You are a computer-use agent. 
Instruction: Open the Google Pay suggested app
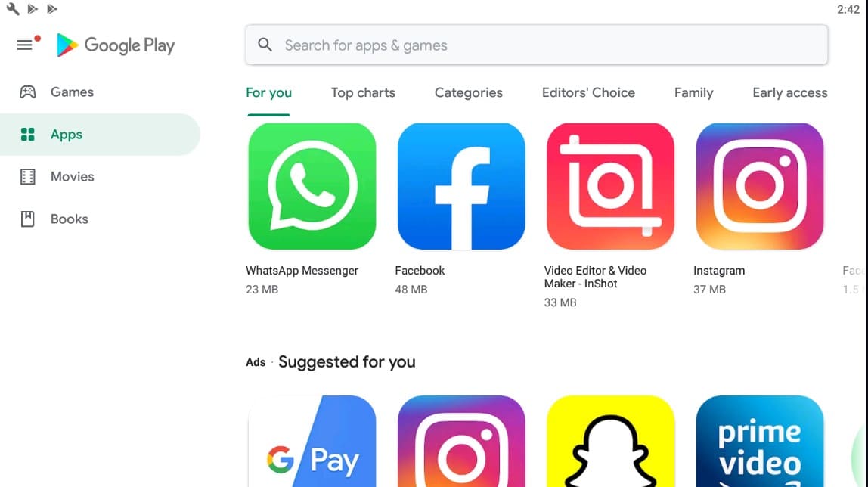312,441
